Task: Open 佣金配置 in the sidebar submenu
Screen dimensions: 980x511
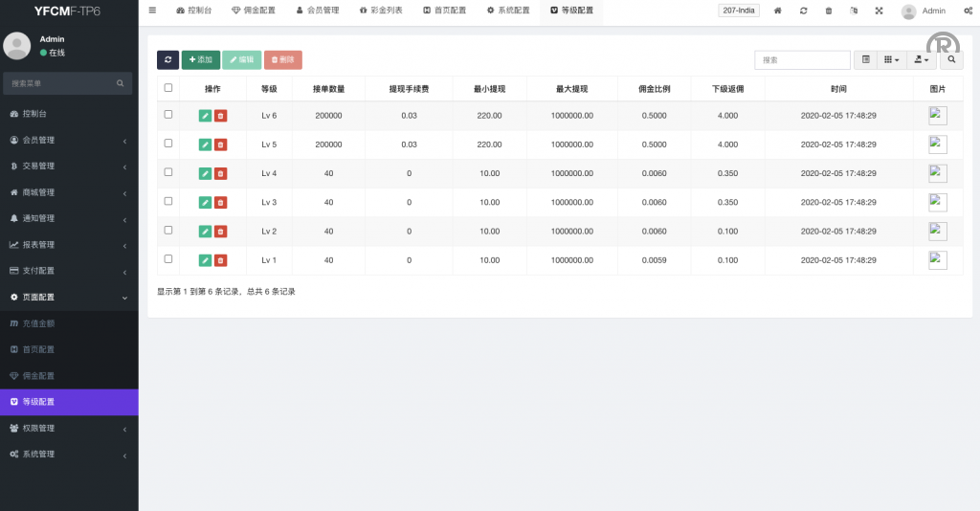Action: (38, 376)
